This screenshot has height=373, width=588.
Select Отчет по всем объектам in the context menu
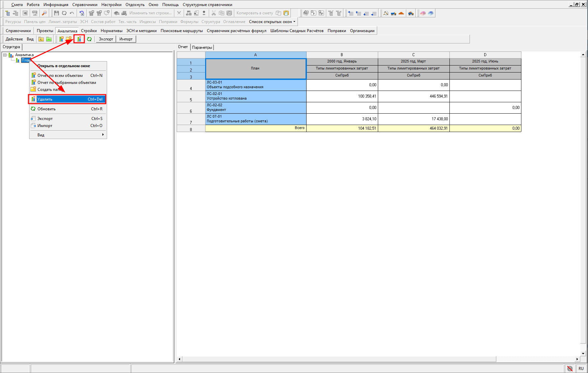pos(60,76)
